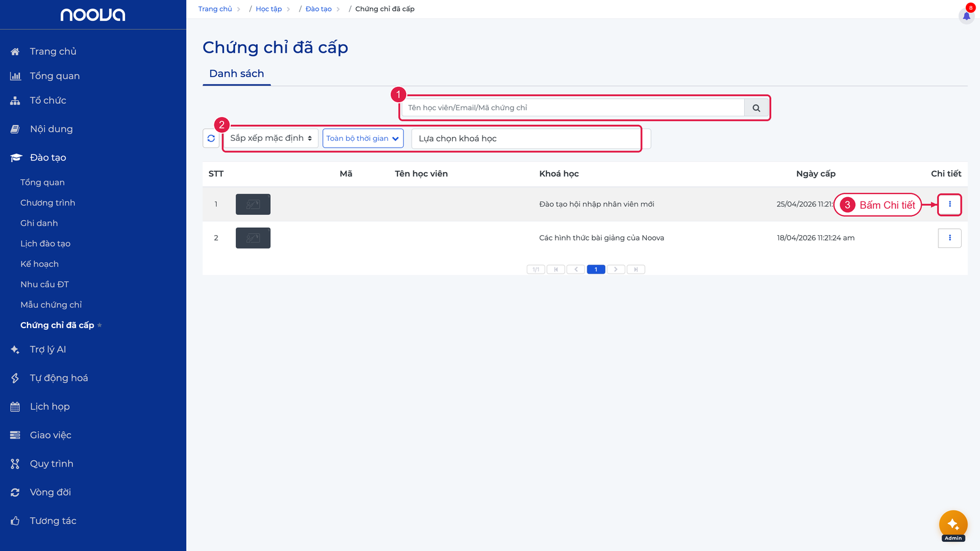Focus the Tên học viên/Email search field
The image size is (980, 551).
[x=573, y=108]
